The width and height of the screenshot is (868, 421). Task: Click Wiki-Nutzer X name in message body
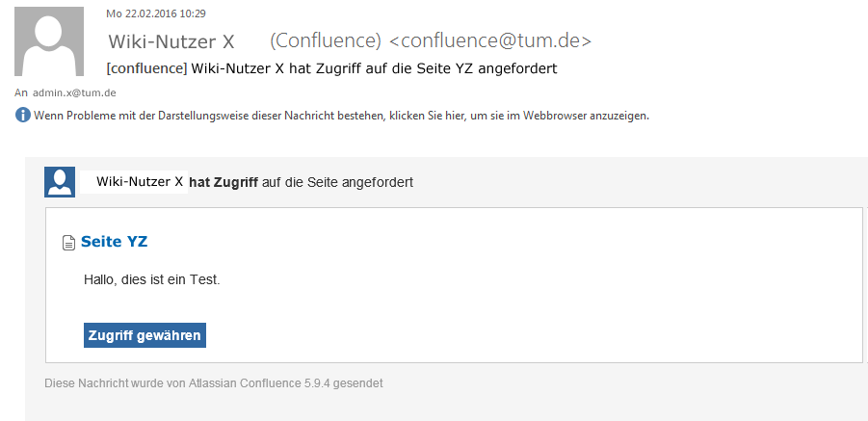pyautogui.click(x=140, y=181)
